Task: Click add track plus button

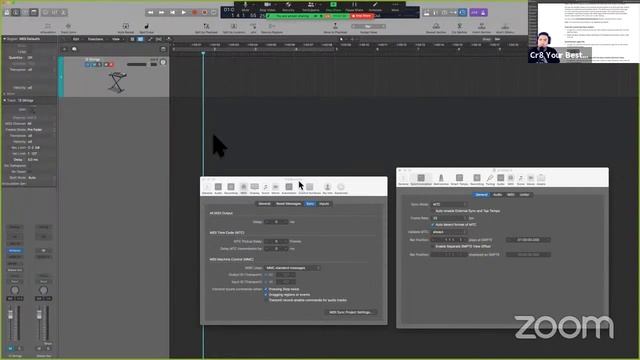Action: click(x=64, y=49)
